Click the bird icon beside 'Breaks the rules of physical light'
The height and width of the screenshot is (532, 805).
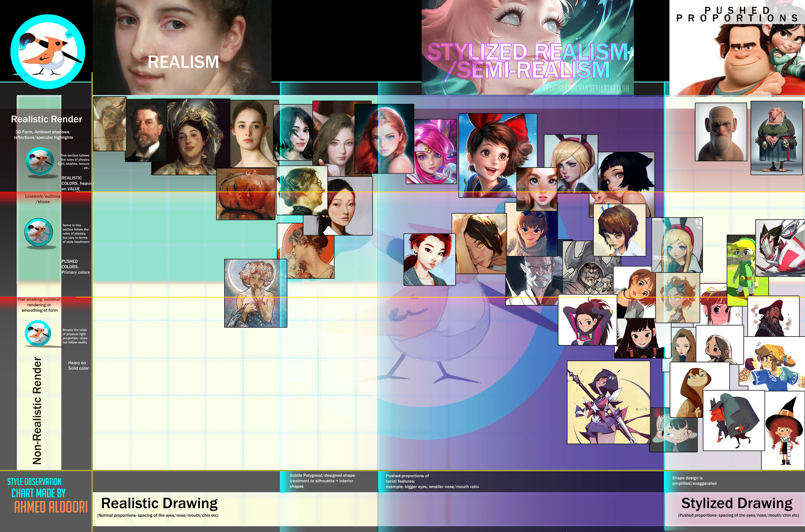(38, 333)
